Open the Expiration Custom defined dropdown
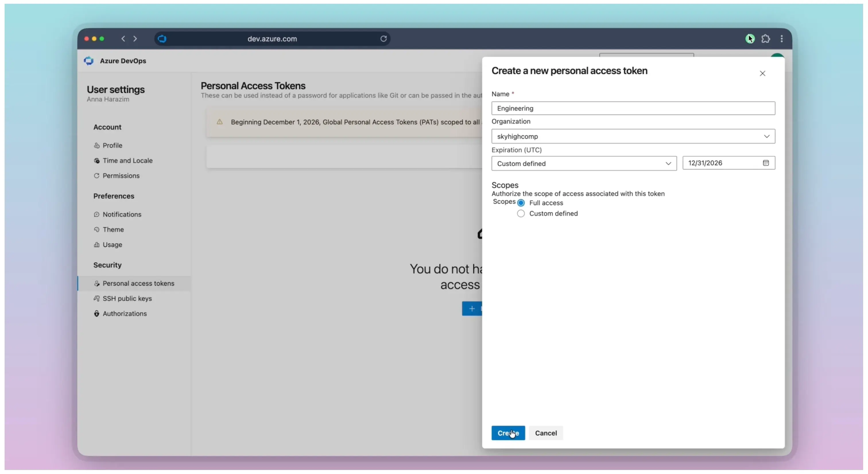Screen dimensions: 868x474 tap(584, 164)
